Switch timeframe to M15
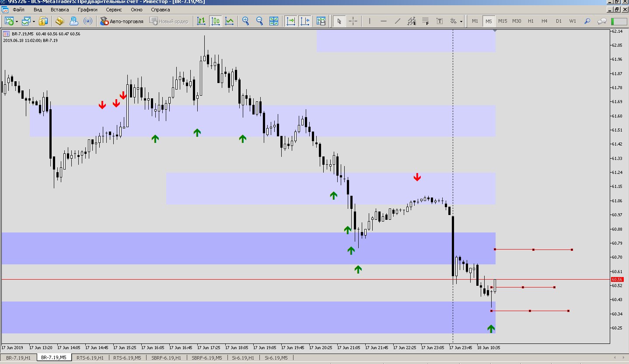This screenshot has height=364, width=629. click(503, 21)
